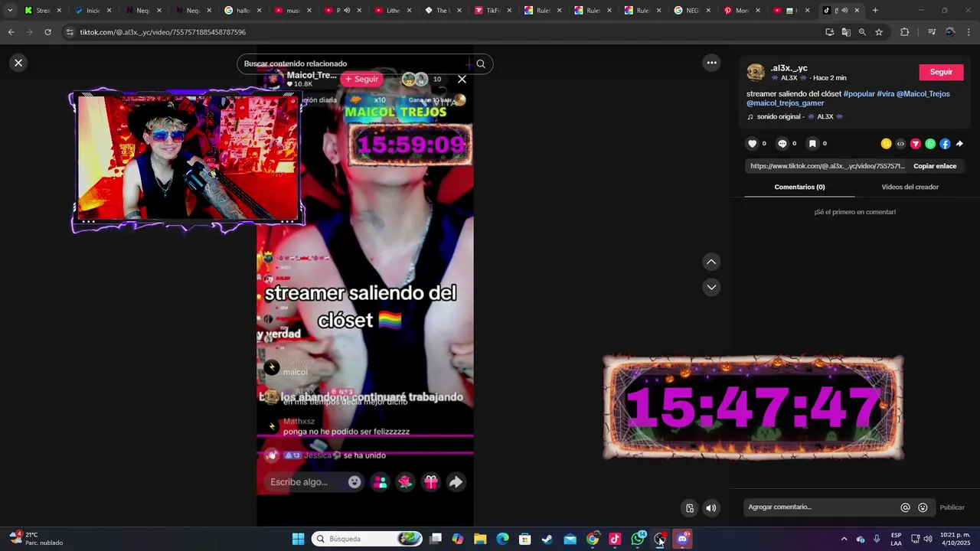Click the Seguir button for .al3x._.yc
The image size is (980, 551).
point(941,72)
